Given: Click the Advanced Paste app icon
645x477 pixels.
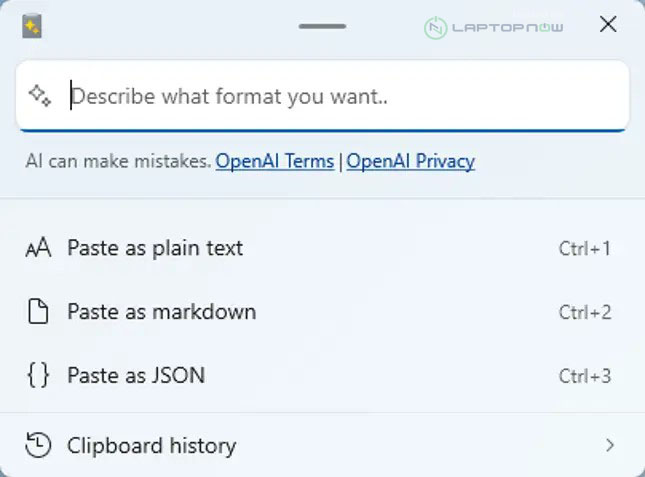Looking at the screenshot, I should coord(32,26).
